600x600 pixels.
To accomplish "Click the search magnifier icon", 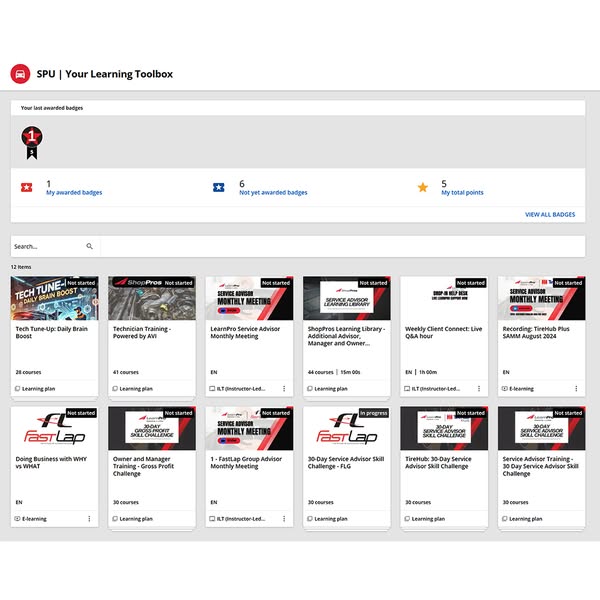I will [90, 245].
